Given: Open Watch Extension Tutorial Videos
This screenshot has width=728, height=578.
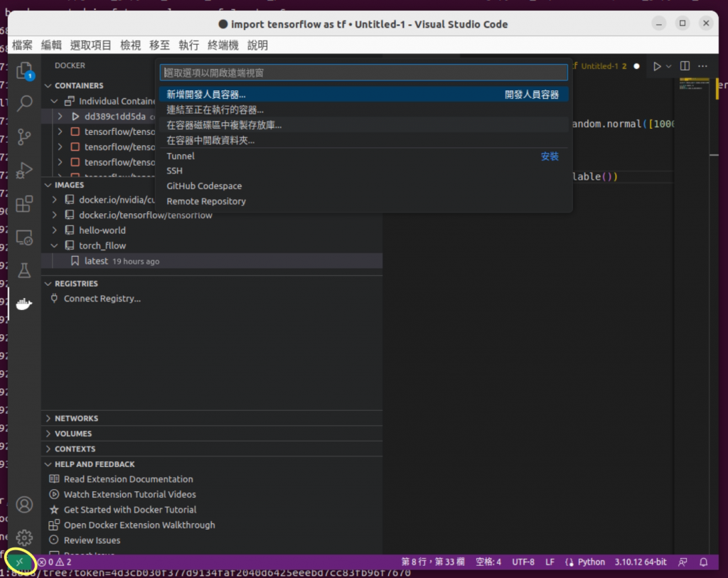Looking at the screenshot, I should [x=129, y=494].
